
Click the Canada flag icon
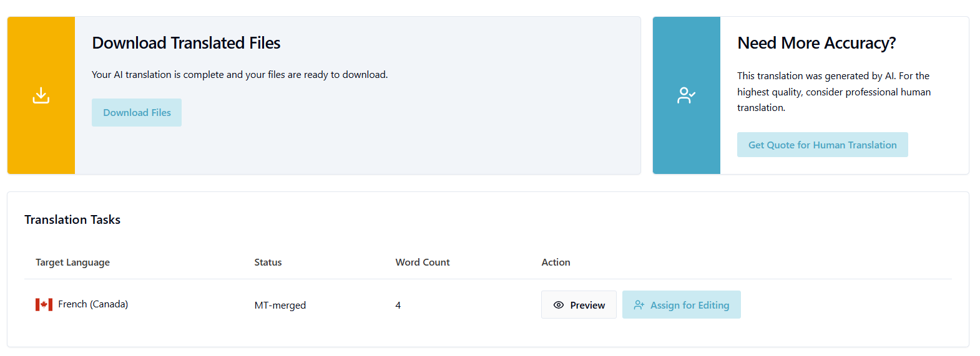tap(44, 304)
